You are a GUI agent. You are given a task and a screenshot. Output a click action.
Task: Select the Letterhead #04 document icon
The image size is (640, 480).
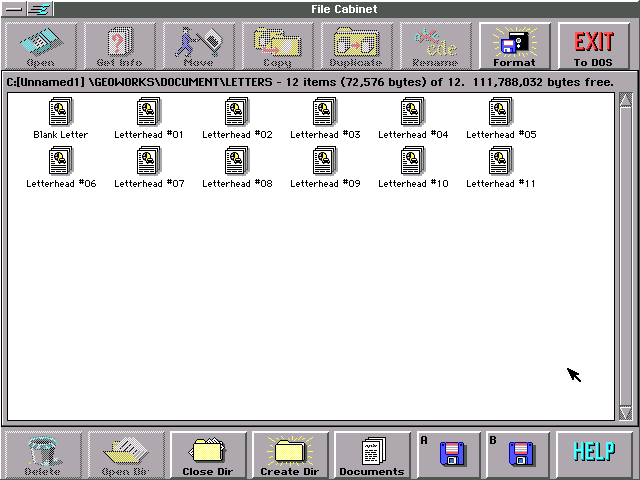click(x=413, y=111)
